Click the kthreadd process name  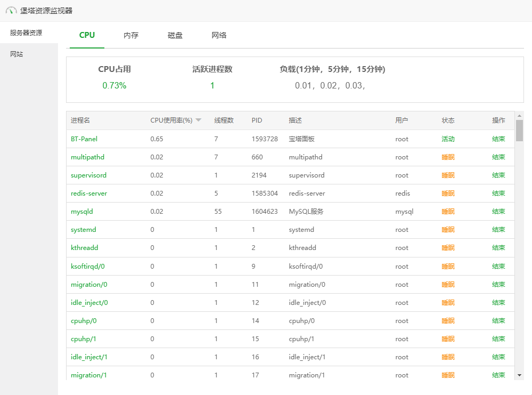[x=84, y=248]
